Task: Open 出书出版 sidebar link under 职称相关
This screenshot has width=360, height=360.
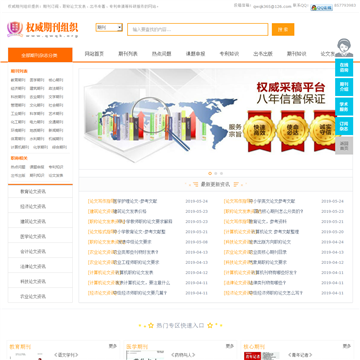Action: [x=18, y=175]
